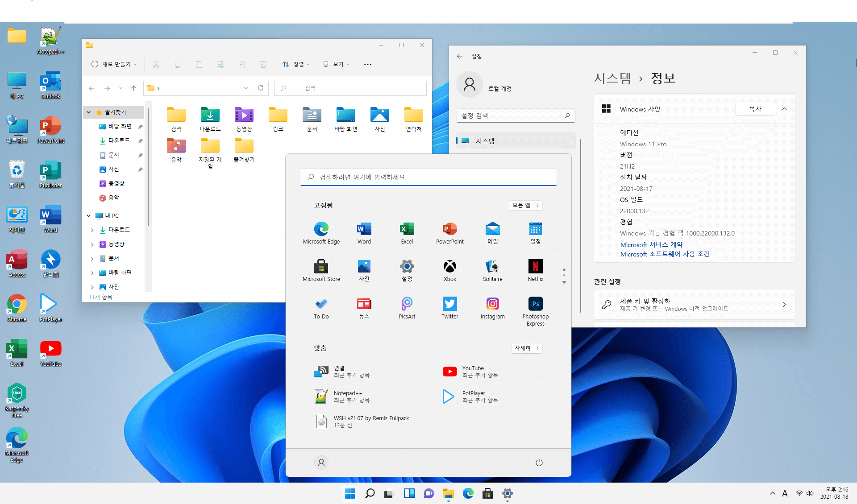Open the PotPlayer desktop shortcut
Viewport: 857px width, 504px height.
[x=50, y=308]
